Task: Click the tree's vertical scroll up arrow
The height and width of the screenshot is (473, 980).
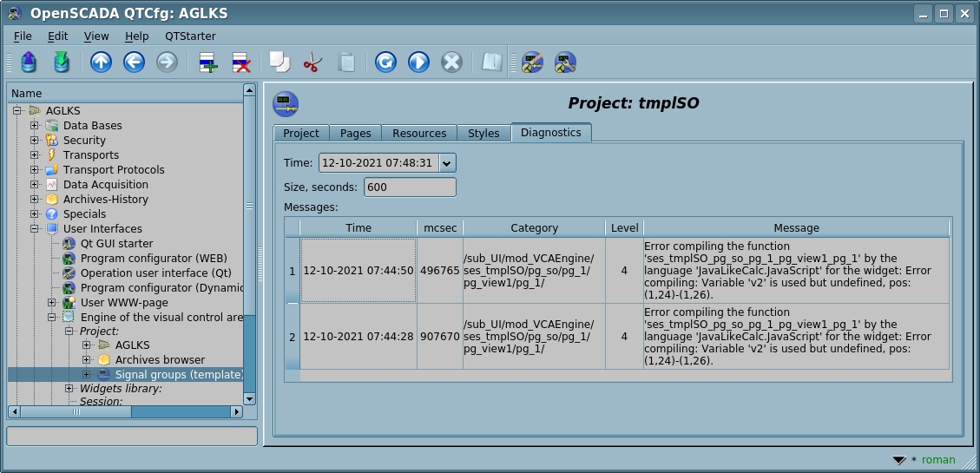Action: click(x=249, y=90)
